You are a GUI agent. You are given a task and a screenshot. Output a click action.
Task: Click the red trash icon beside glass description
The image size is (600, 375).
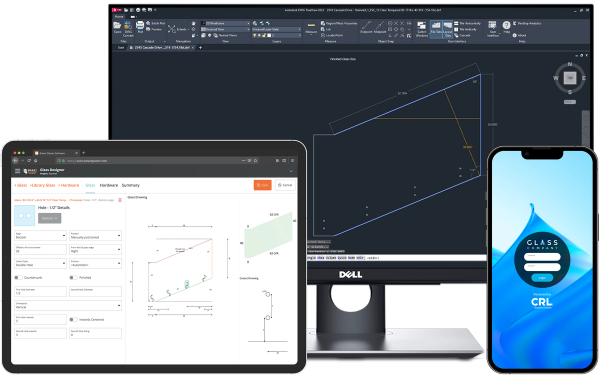[120, 200]
